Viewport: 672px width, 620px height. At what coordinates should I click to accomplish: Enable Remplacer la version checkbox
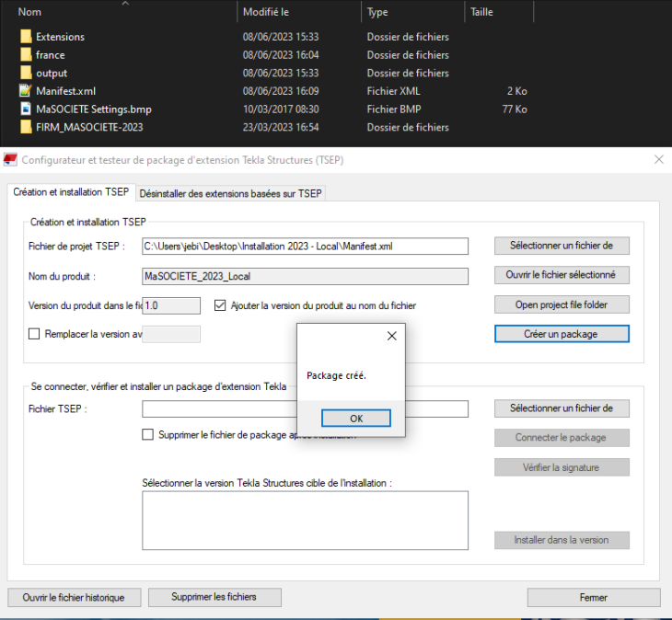tap(35, 334)
